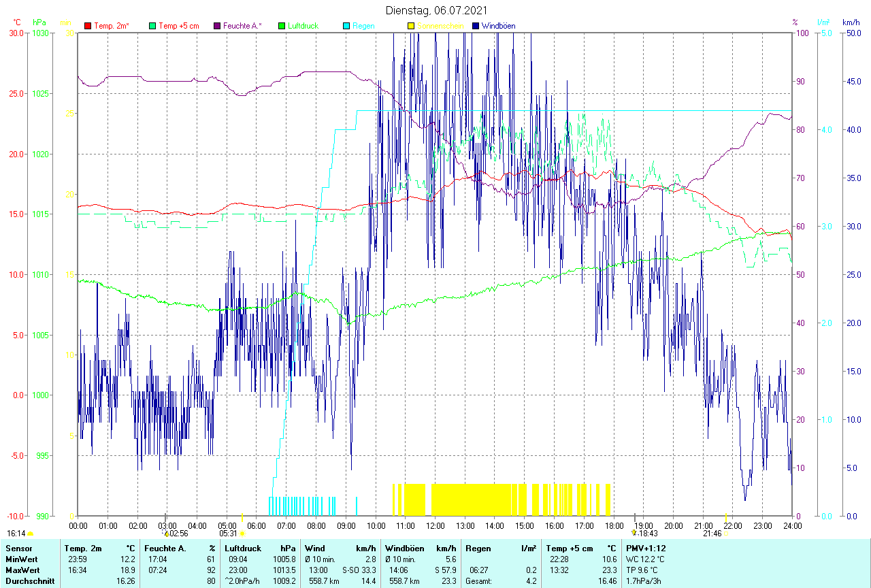Image resolution: width=871 pixels, height=588 pixels.
Task: Click the marker icon beside 02:56
Action: [x=166, y=534]
